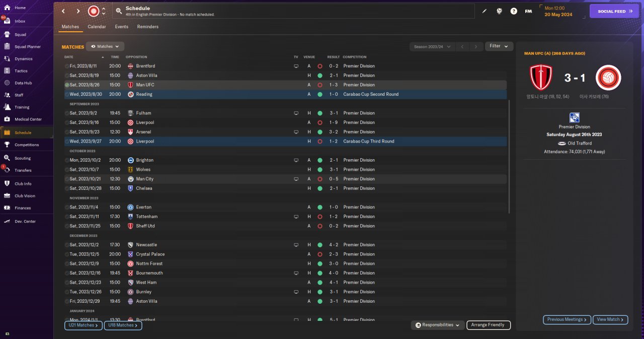This screenshot has width=644, height=339.
Task: Click the Schedule search field
Action: click(x=293, y=11)
